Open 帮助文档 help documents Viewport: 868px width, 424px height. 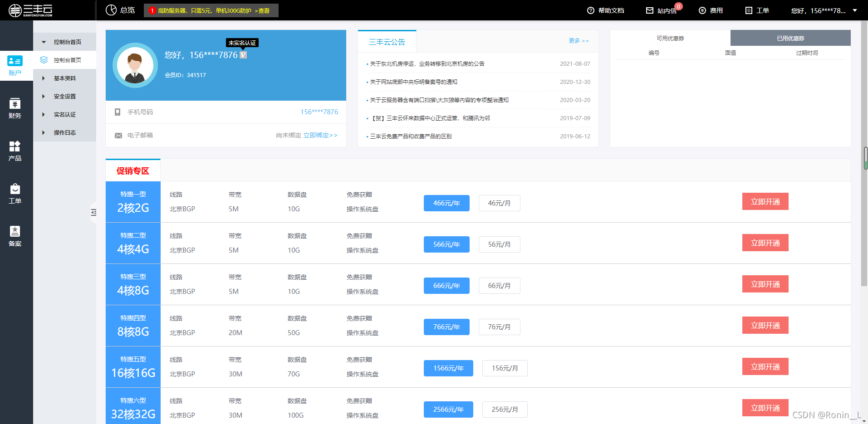[605, 10]
